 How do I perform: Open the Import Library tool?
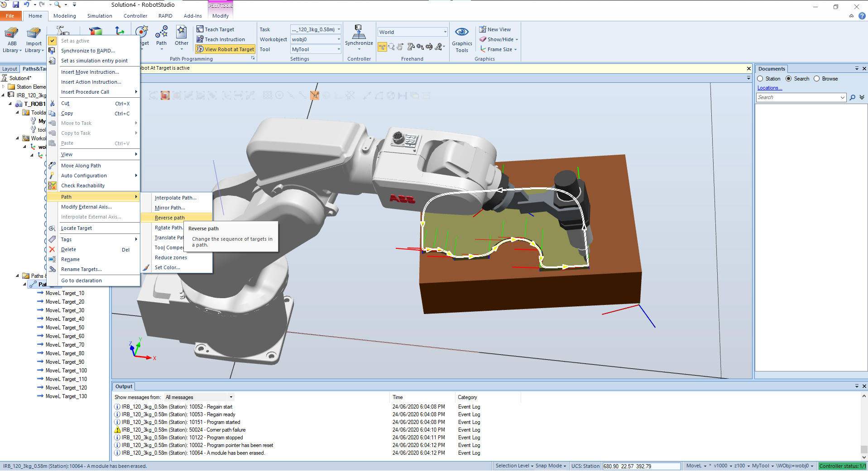point(34,35)
